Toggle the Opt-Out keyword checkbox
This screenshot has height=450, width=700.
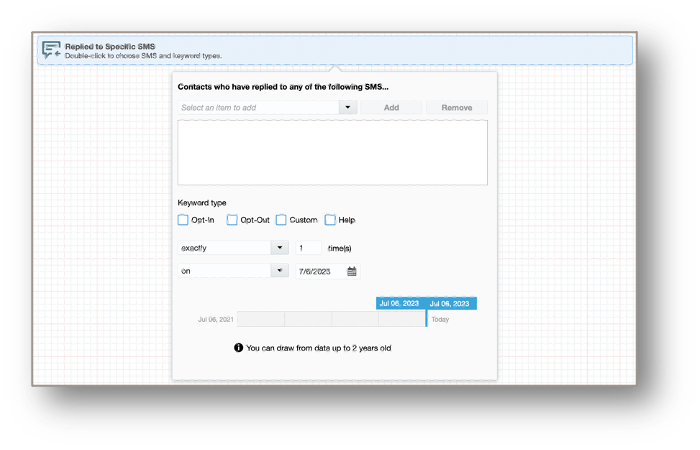tap(232, 220)
